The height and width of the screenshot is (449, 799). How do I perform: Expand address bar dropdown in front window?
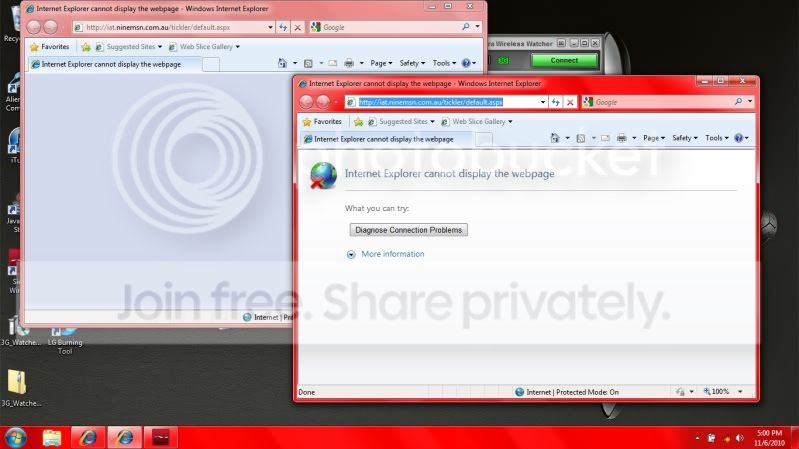[x=543, y=102]
